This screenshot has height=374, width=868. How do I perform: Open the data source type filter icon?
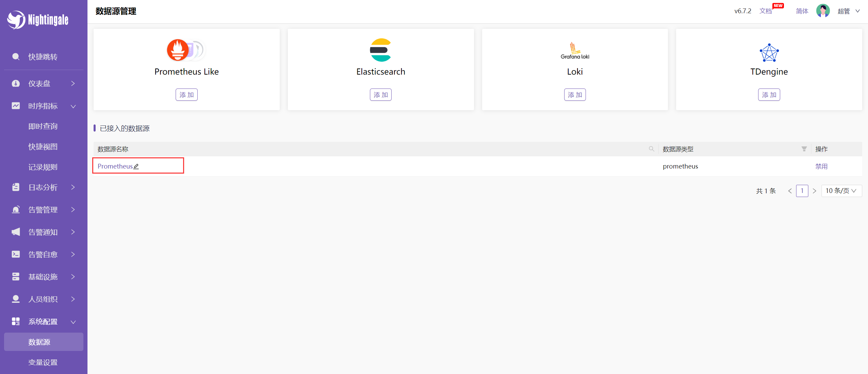[x=804, y=149]
